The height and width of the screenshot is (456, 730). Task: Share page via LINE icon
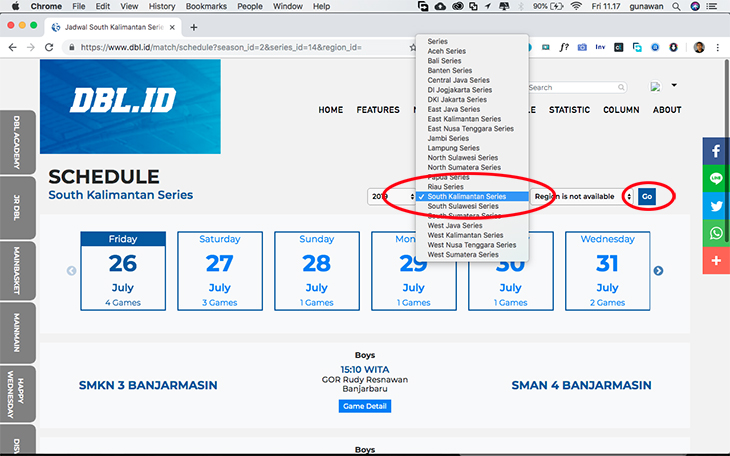pos(716,178)
